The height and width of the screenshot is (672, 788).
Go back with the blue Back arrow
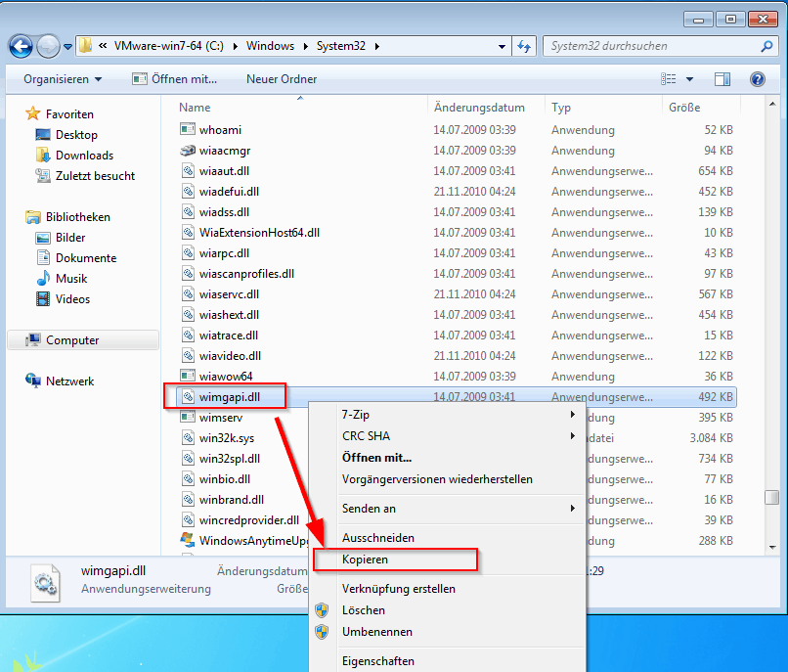pos(21,47)
